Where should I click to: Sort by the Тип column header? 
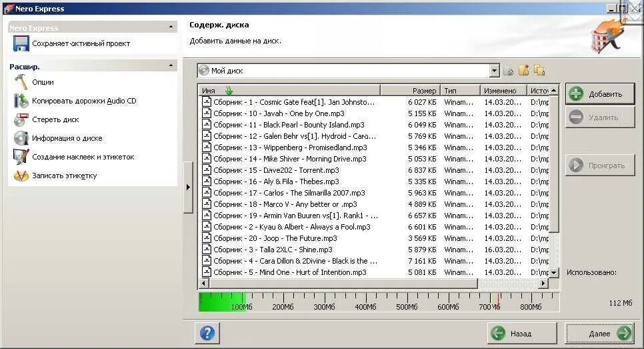click(459, 91)
